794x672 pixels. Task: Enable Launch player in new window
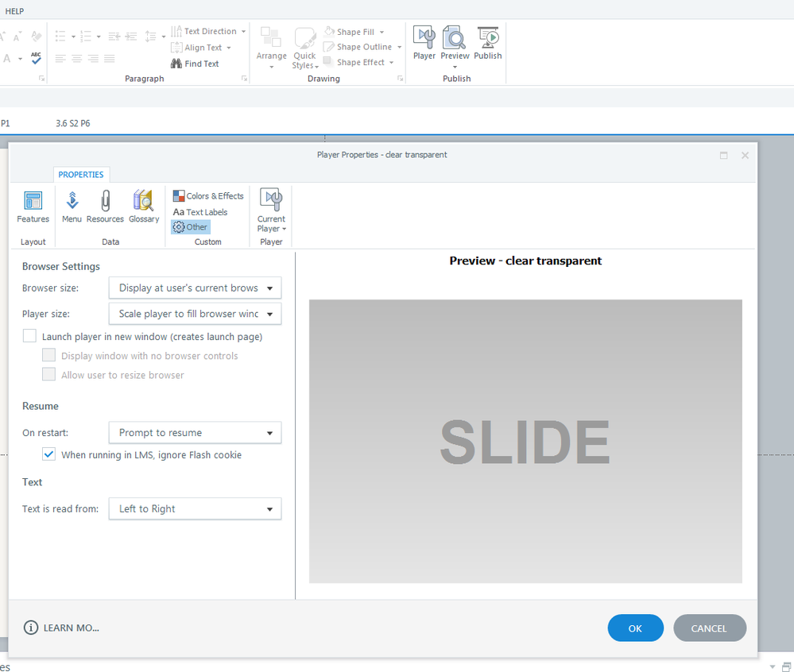coord(30,337)
